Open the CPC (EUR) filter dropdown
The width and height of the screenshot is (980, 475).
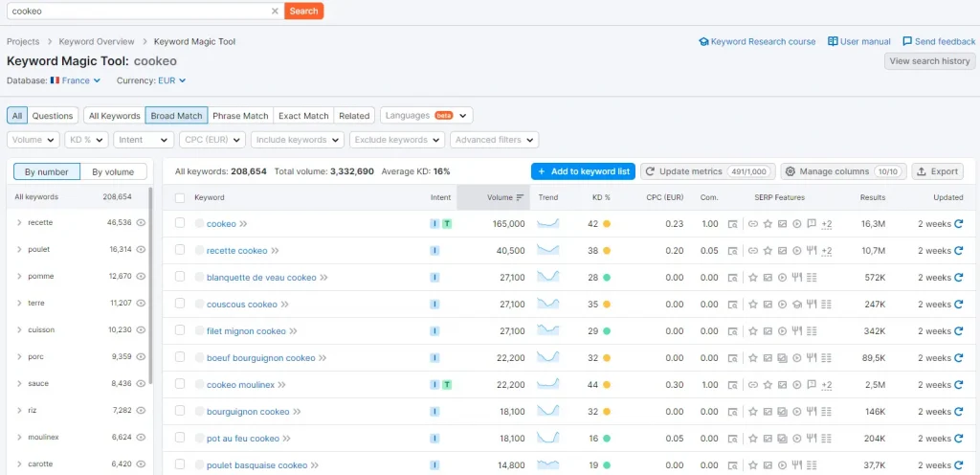(212, 140)
